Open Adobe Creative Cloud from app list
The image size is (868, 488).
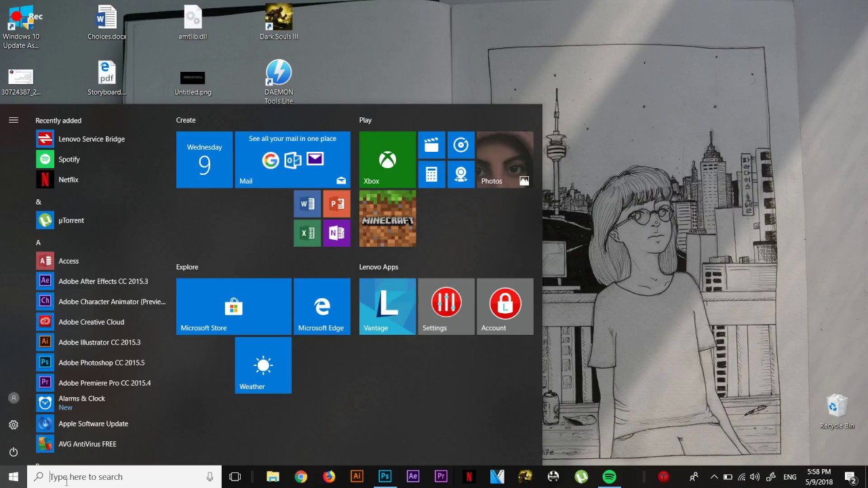pos(100,322)
